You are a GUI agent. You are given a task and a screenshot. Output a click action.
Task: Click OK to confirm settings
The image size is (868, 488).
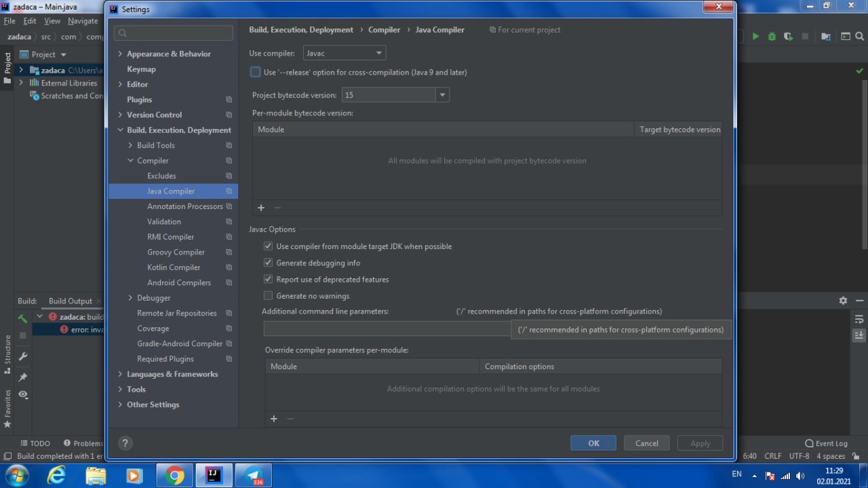(593, 443)
